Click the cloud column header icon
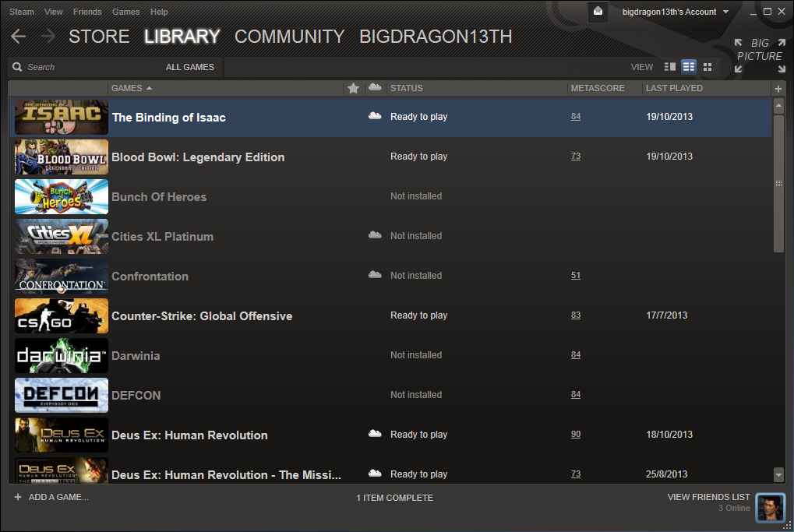This screenshot has width=794, height=532. pos(375,88)
